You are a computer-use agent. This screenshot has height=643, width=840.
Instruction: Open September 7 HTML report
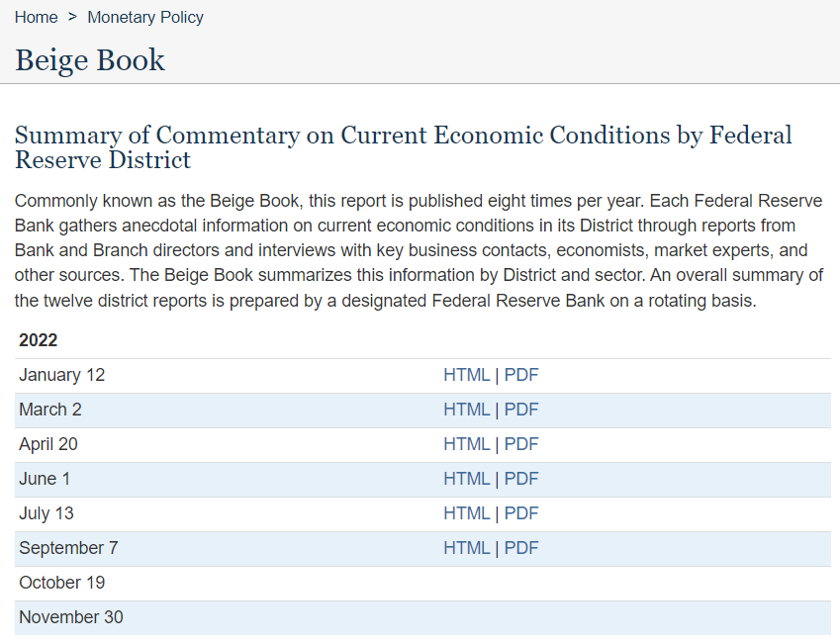click(x=466, y=548)
